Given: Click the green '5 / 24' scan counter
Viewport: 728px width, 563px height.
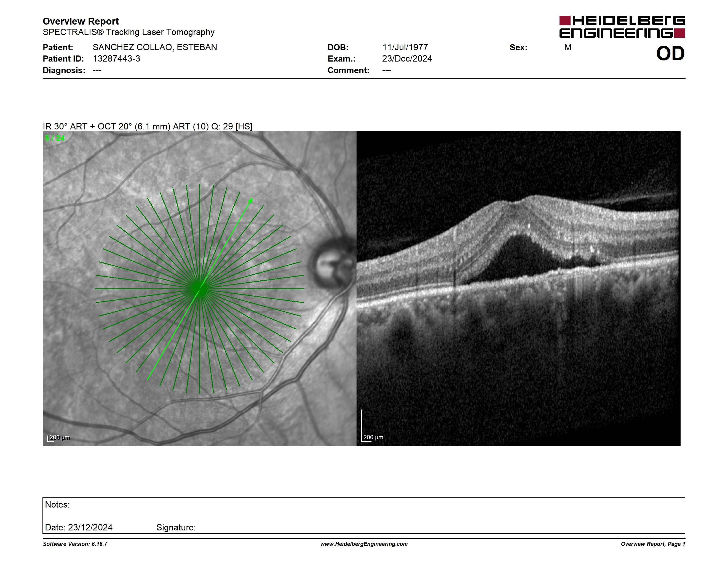Looking at the screenshot, I should coord(55,138).
